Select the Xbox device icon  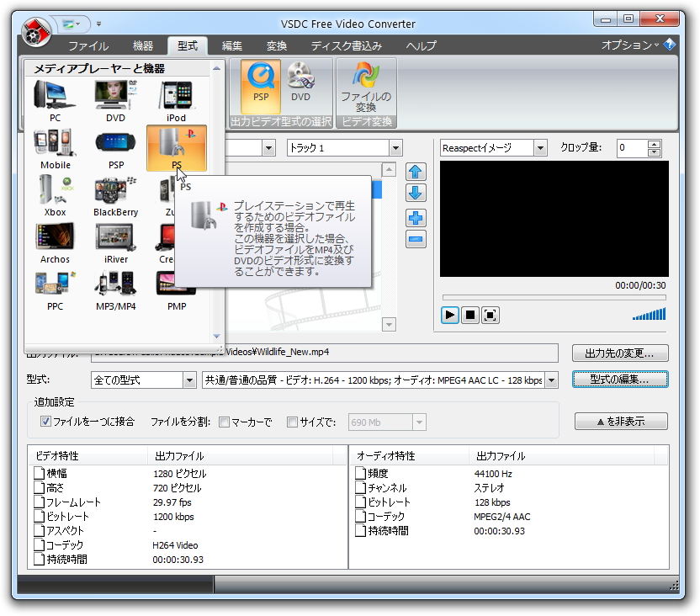pyautogui.click(x=55, y=196)
